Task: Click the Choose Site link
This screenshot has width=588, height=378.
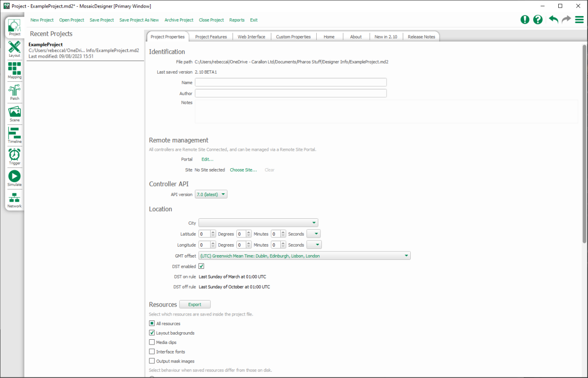Action: pyautogui.click(x=243, y=170)
